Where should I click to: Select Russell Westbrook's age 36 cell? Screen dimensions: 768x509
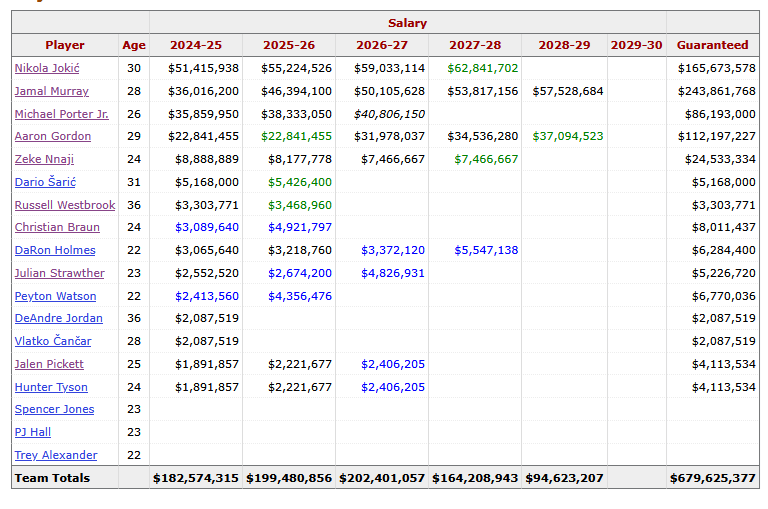coord(134,205)
